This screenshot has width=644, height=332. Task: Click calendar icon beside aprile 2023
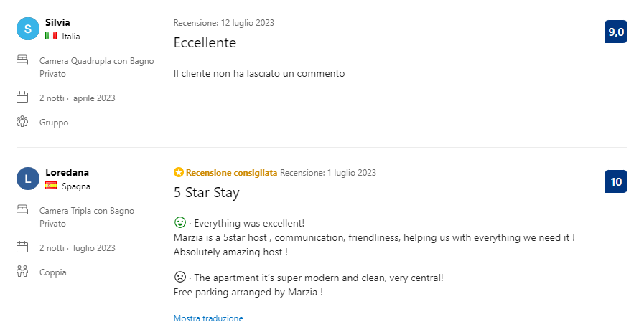(x=22, y=98)
